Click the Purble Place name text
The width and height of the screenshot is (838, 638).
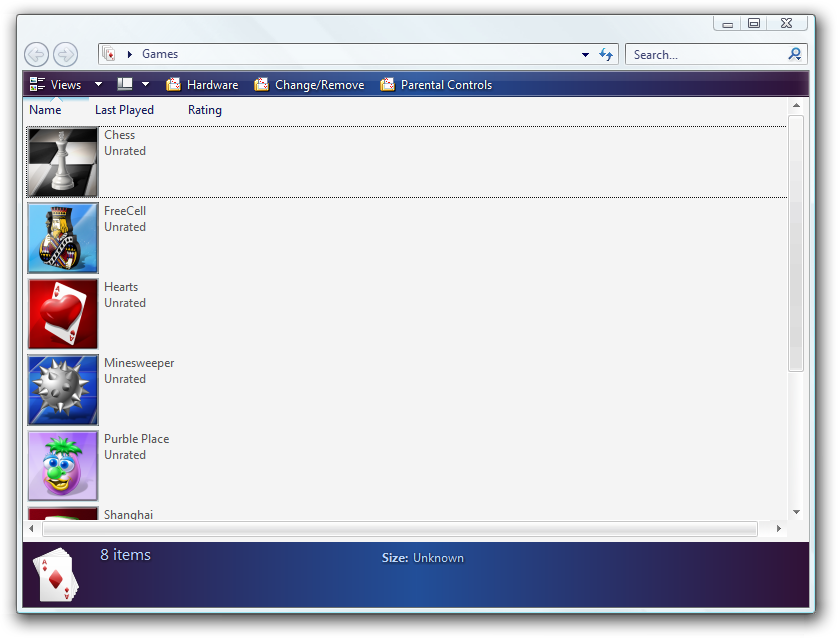(137, 439)
